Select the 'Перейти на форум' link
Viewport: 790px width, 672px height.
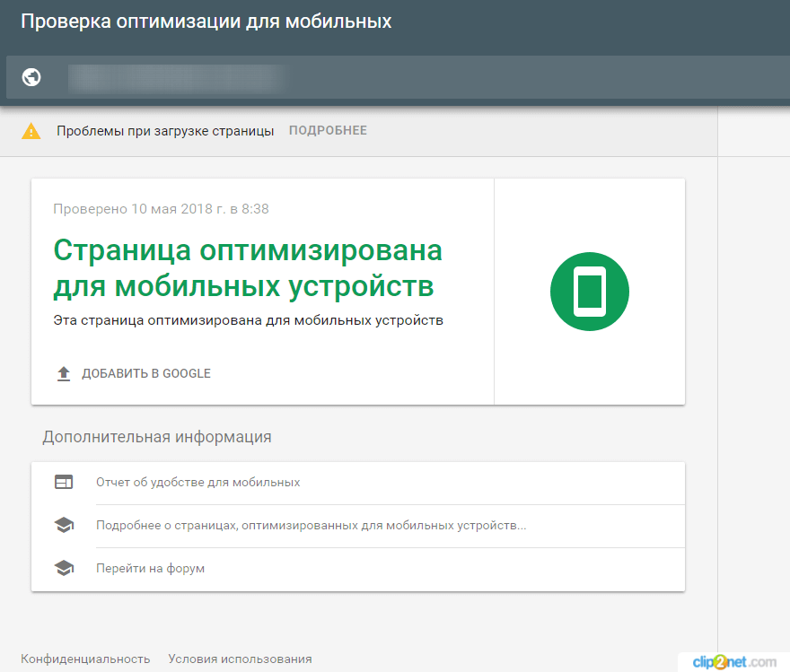tap(150, 569)
